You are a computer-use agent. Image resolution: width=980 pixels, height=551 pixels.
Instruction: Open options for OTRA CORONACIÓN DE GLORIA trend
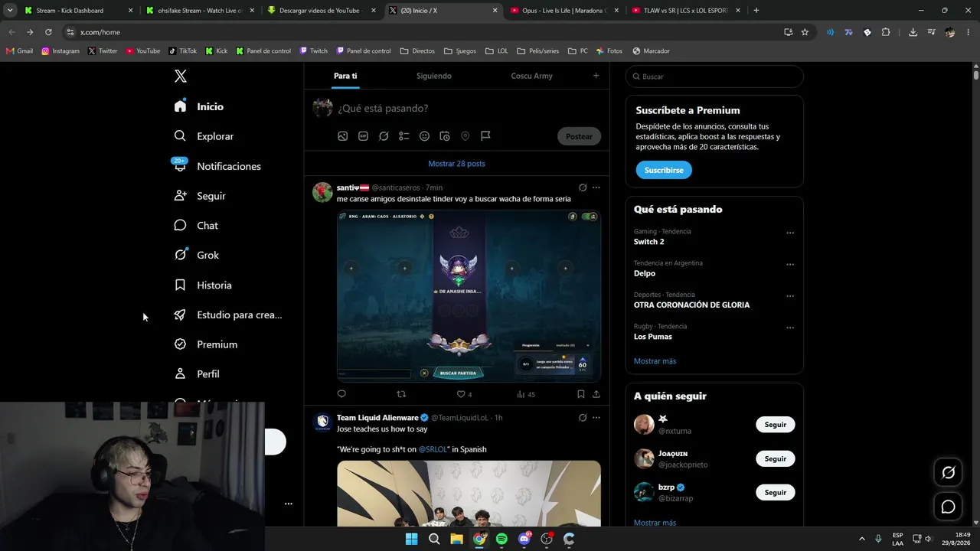(790, 296)
